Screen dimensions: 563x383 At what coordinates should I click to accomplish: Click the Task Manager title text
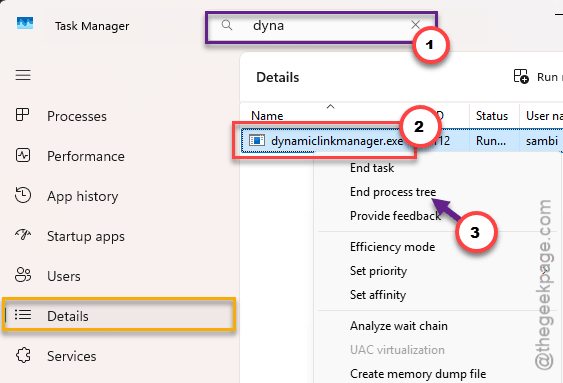click(92, 26)
